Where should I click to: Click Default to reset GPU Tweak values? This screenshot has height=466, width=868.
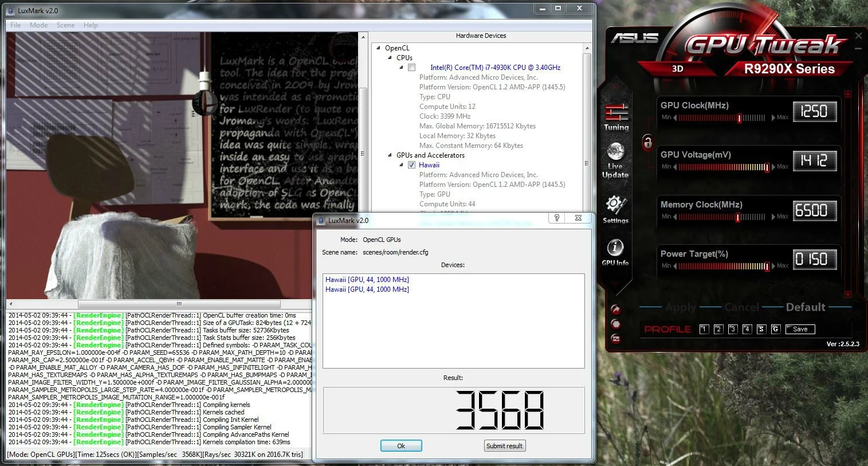coord(806,307)
